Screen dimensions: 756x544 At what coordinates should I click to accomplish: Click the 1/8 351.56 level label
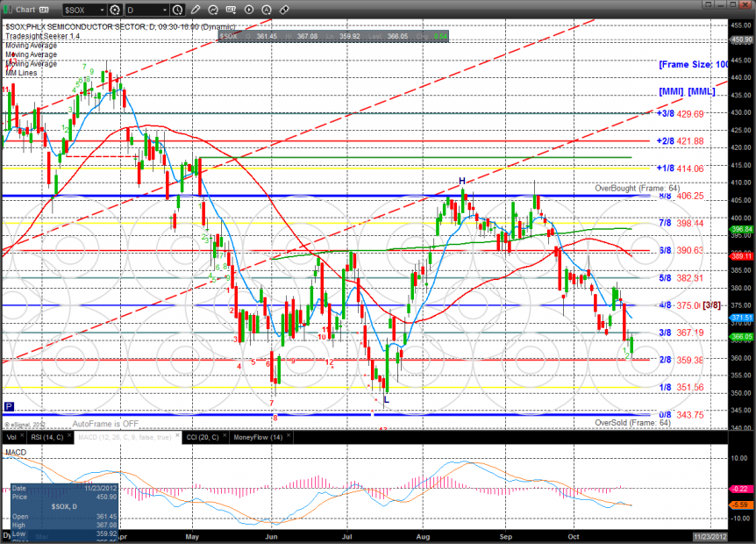point(681,387)
